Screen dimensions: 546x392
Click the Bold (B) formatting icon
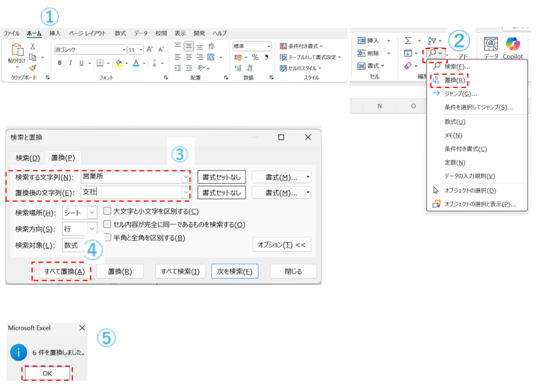click(60, 63)
